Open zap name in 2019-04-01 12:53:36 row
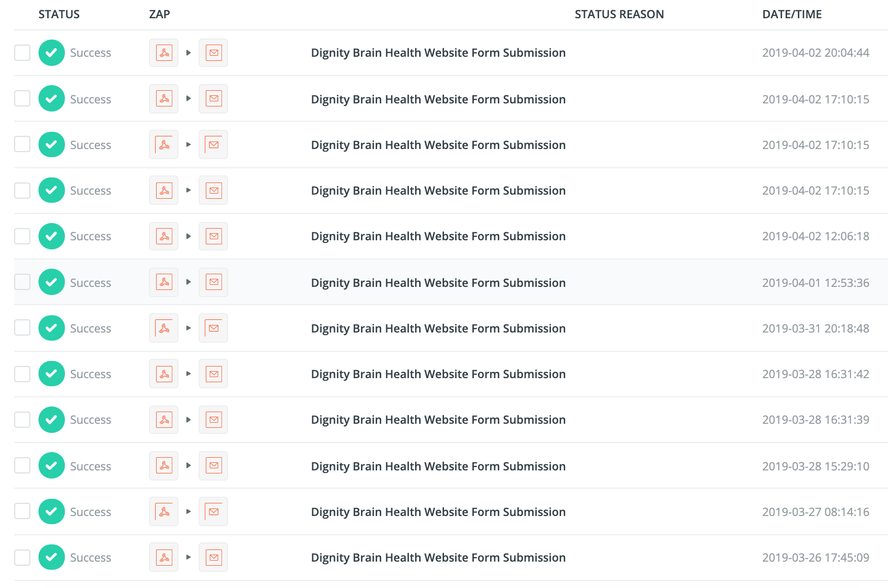Image resolution: width=888 pixels, height=588 pixels. tap(438, 283)
